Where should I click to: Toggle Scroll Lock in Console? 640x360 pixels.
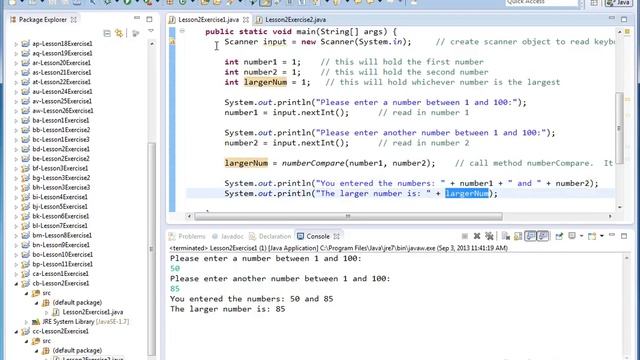(x=518, y=236)
